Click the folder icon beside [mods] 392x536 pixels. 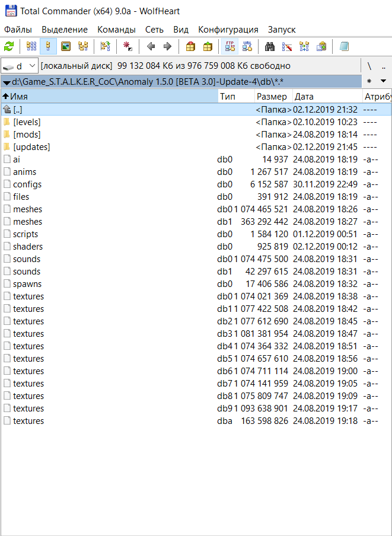click(7, 135)
